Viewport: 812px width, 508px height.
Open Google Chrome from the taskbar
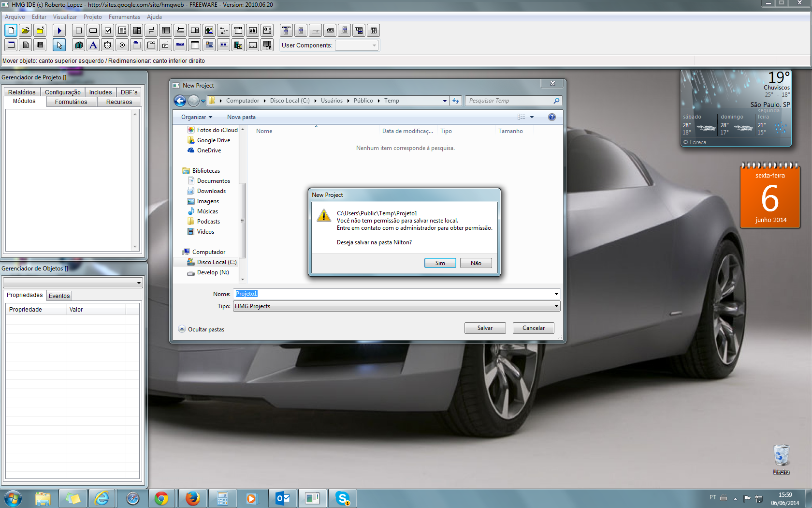coord(161,498)
